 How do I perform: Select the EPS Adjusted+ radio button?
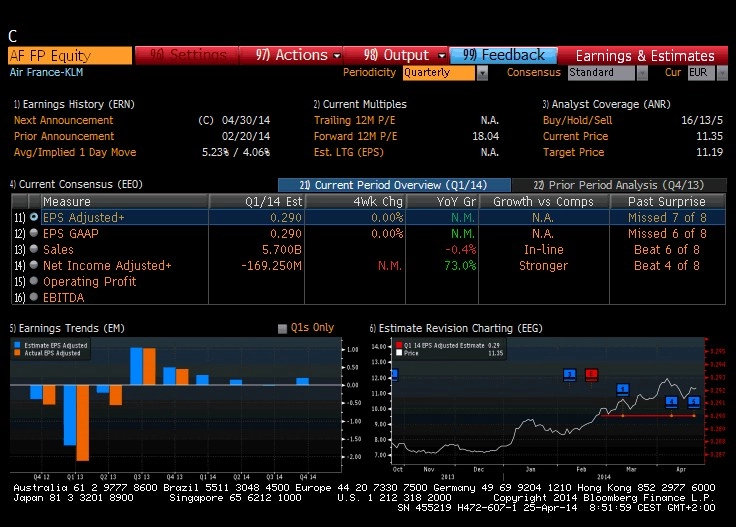(34, 217)
